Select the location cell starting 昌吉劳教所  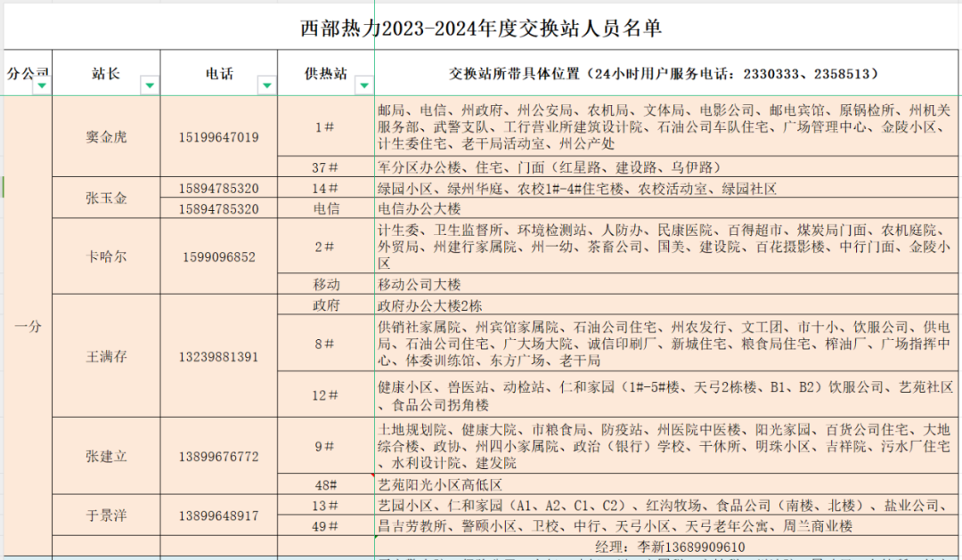tap(666, 525)
